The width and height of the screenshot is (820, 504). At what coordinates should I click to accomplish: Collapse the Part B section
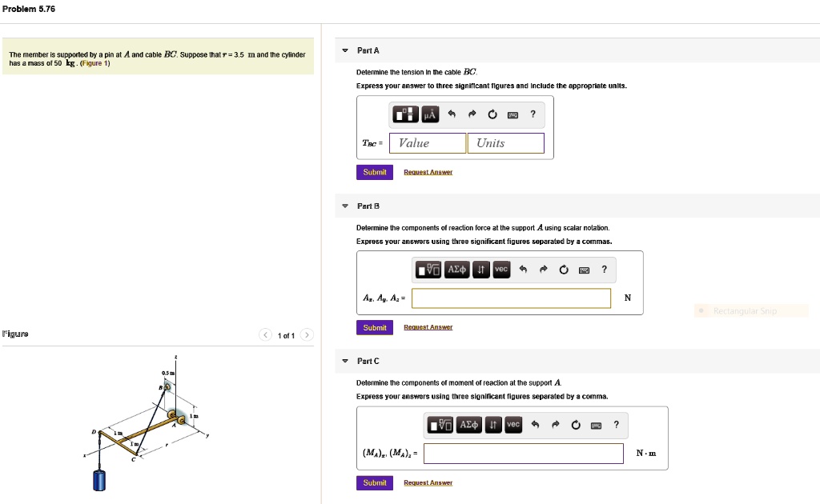click(345, 206)
